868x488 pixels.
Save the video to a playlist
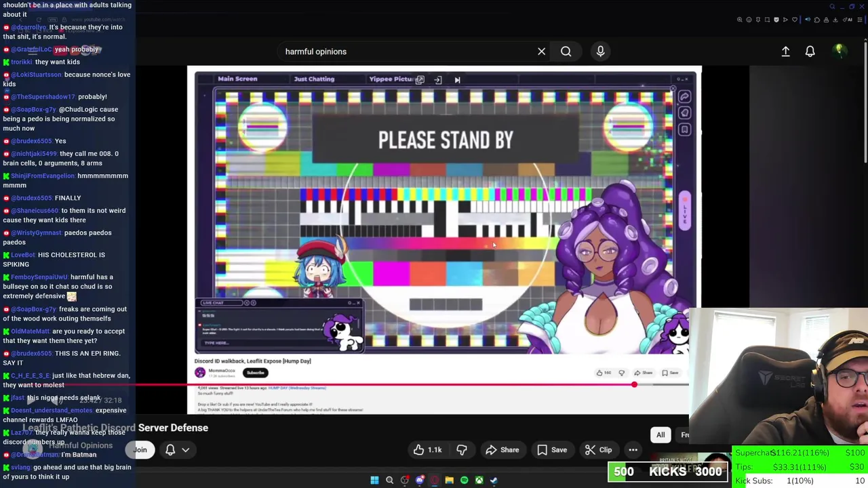pos(552,449)
